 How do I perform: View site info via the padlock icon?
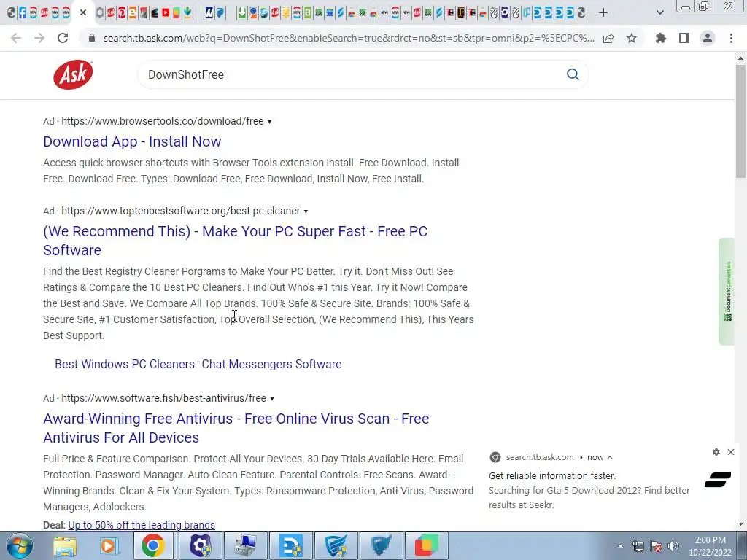click(92, 38)
